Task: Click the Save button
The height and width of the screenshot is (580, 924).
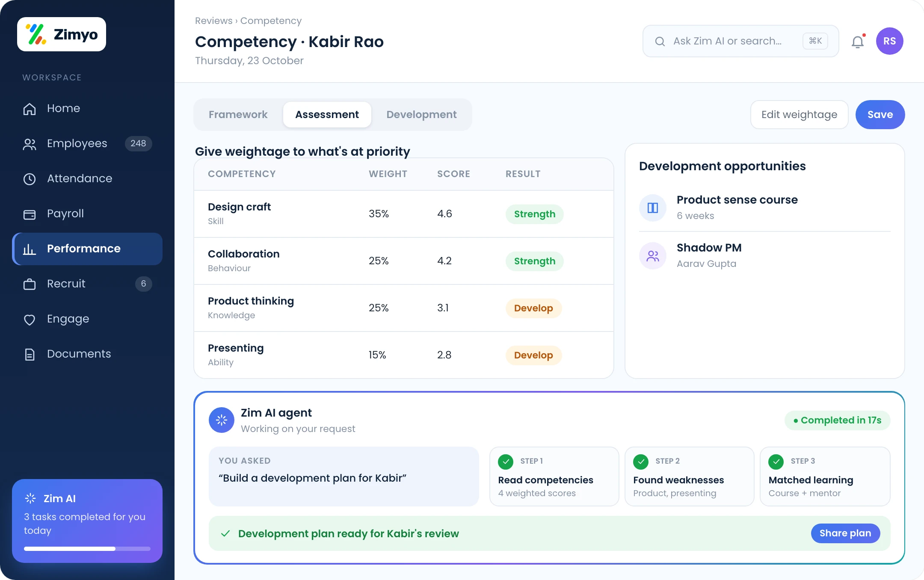Action: tap(880, 115)
